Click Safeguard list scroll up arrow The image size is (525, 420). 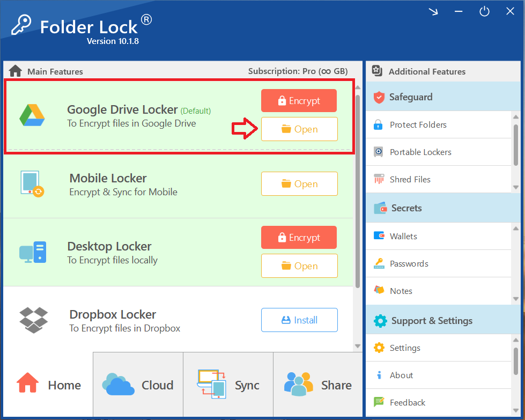[x=516, y=117]
